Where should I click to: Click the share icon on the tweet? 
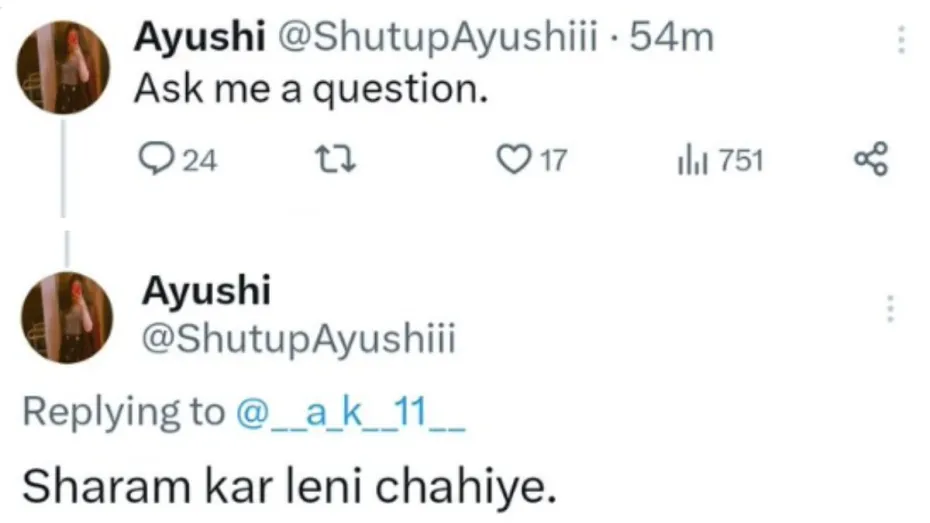click(x=870, y=160)
